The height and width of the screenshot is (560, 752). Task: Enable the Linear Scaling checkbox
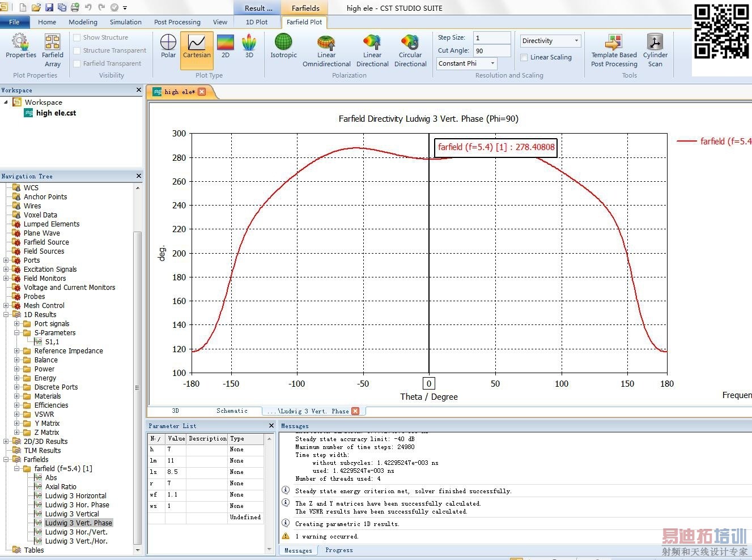point(524,57)
